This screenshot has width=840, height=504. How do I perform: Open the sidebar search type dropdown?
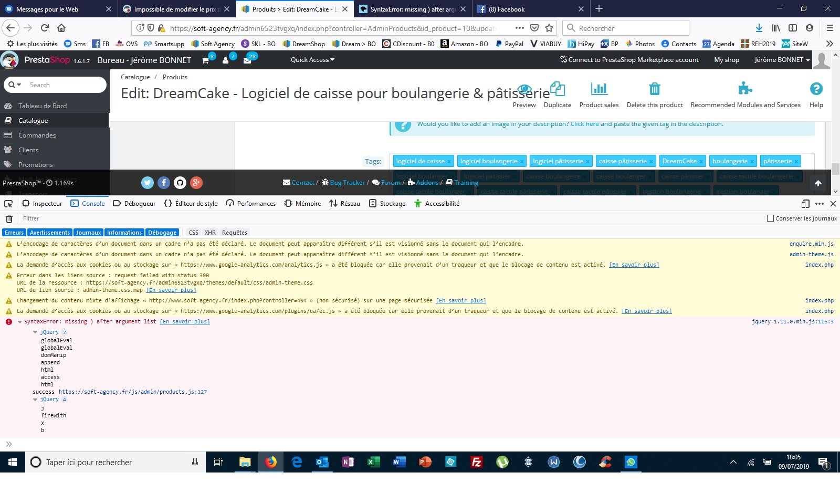click(x=15, y=85)
